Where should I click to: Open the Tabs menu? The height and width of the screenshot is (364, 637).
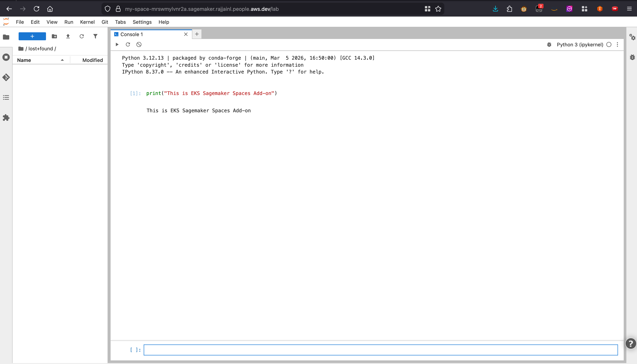pyautogui.click(x=120, y=22)
